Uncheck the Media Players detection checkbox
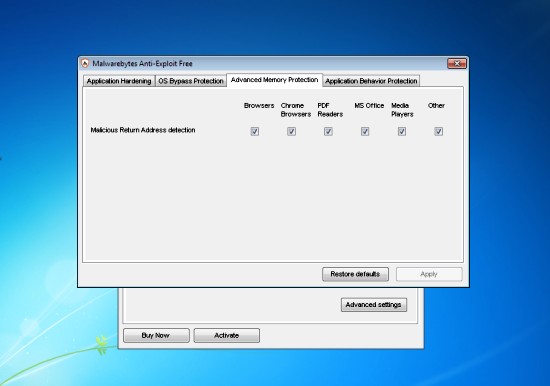Viewport: 550px width, 386px height. point(402,131)
